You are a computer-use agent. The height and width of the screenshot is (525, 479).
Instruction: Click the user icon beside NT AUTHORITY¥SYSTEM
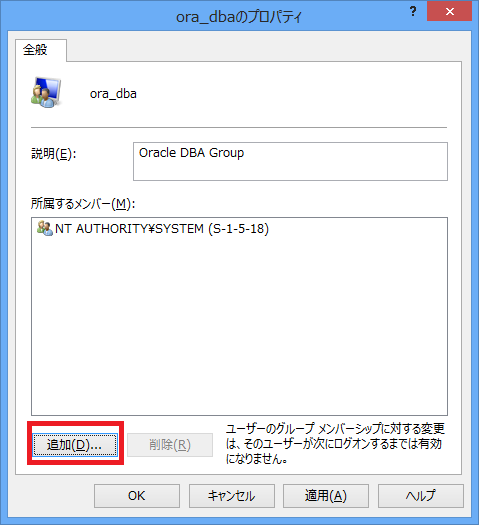(x=45, y=228)
